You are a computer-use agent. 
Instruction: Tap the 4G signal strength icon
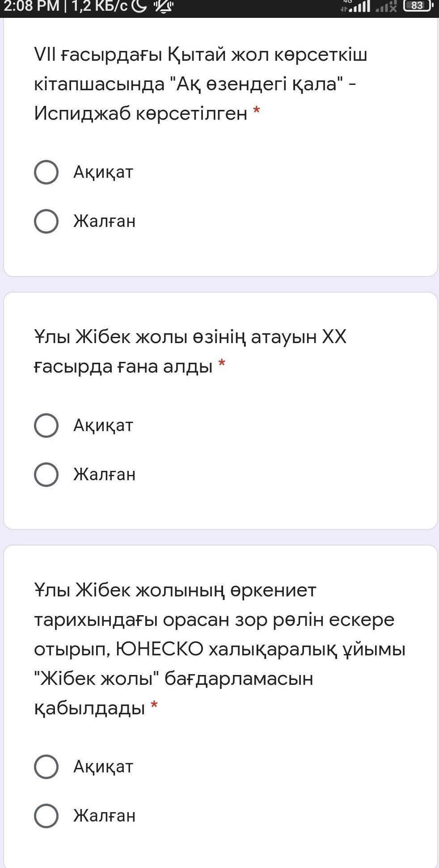[356, 6]
